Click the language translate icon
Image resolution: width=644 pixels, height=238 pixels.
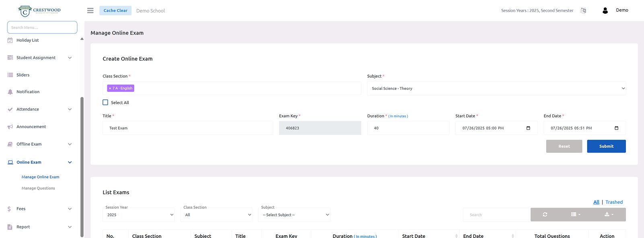pos(583,10)
